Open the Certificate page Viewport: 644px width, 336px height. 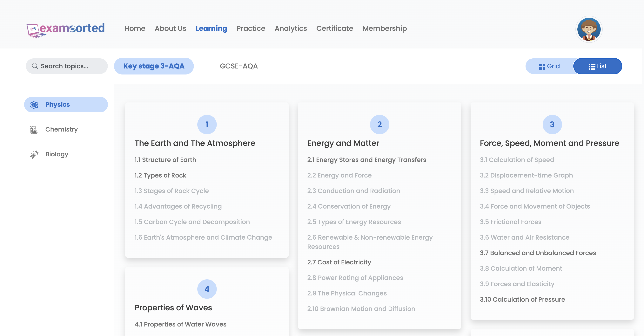(x=334, y=29)
